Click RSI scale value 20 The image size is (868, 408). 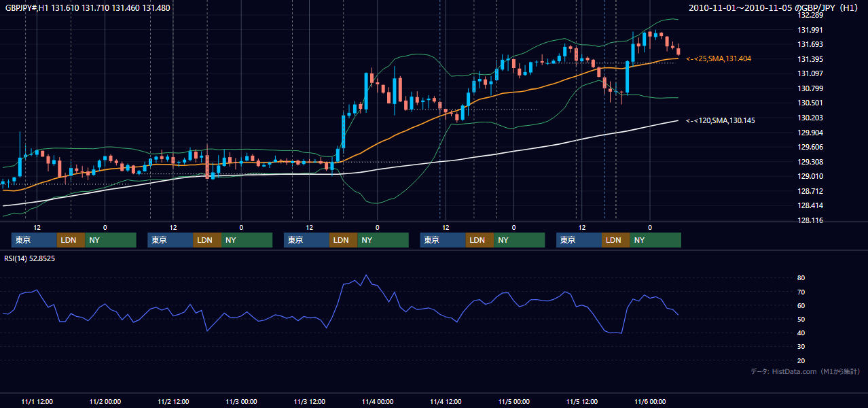click(x=801, y=360)
